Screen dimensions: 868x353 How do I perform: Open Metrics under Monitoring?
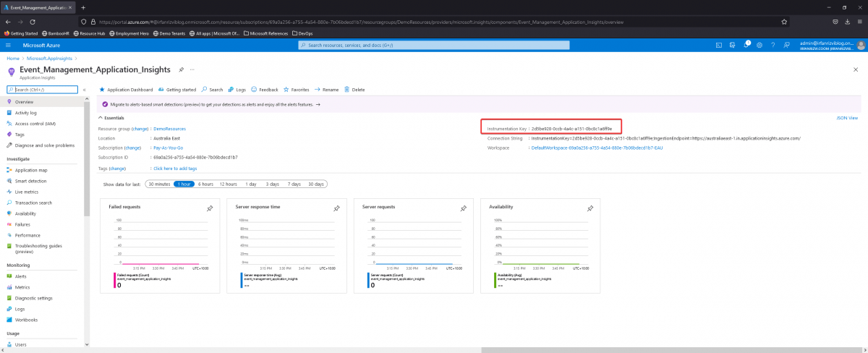point(43,287)
